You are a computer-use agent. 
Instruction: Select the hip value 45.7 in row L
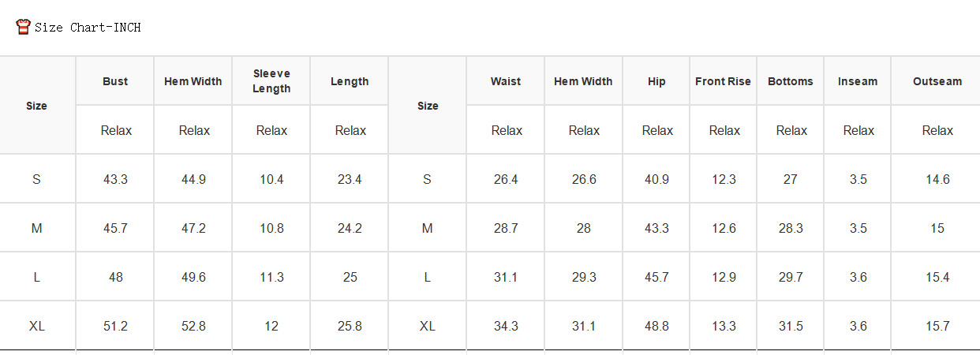656,278
